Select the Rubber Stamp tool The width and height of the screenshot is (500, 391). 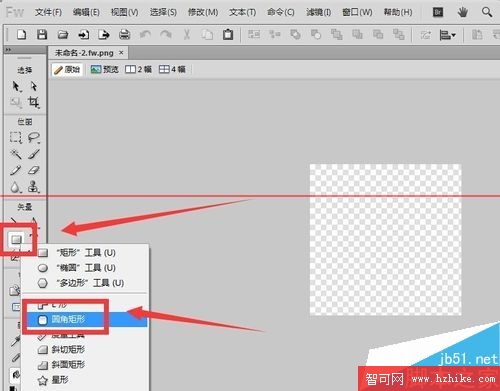(x=33, y=187)
